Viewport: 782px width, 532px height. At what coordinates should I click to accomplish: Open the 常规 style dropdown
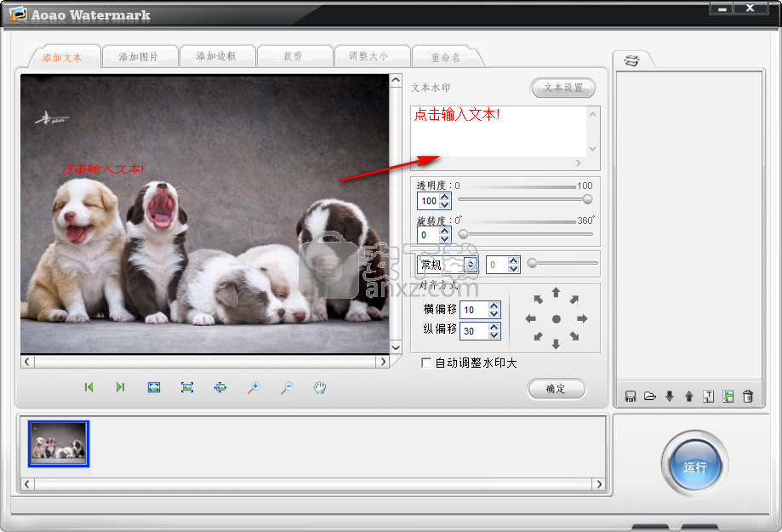(x=471, y=265)
